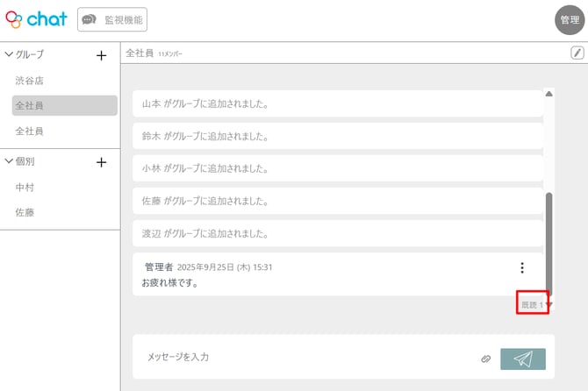Open three-dot menu on 管理者 message
Viewport: 588px width, 391px height.
tap(522, 268)
